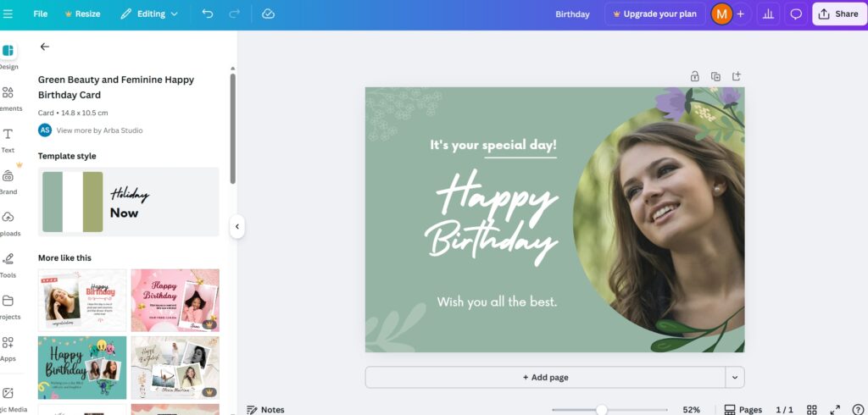Open the analytics bar chart icon
This screenshot has width=868, height=415.
(770, 14)
